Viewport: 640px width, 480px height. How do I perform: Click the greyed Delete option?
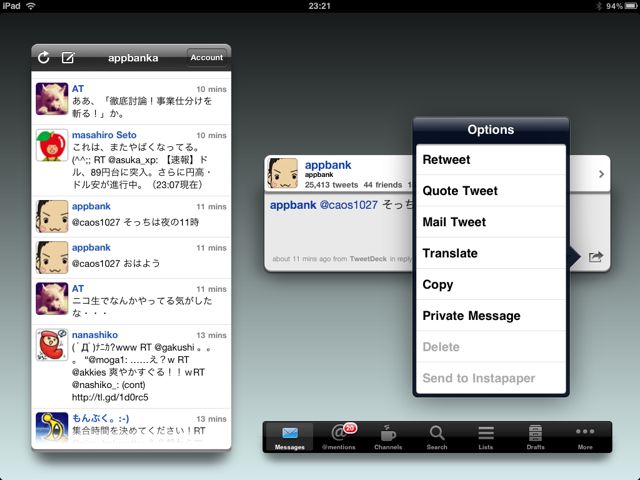coord(491,347)
